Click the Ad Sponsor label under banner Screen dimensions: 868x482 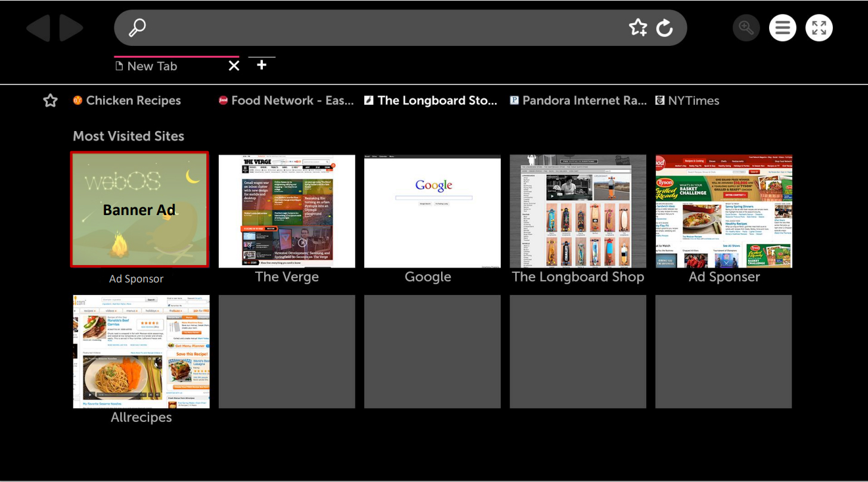pyautogui.click(x=137, y=279)
